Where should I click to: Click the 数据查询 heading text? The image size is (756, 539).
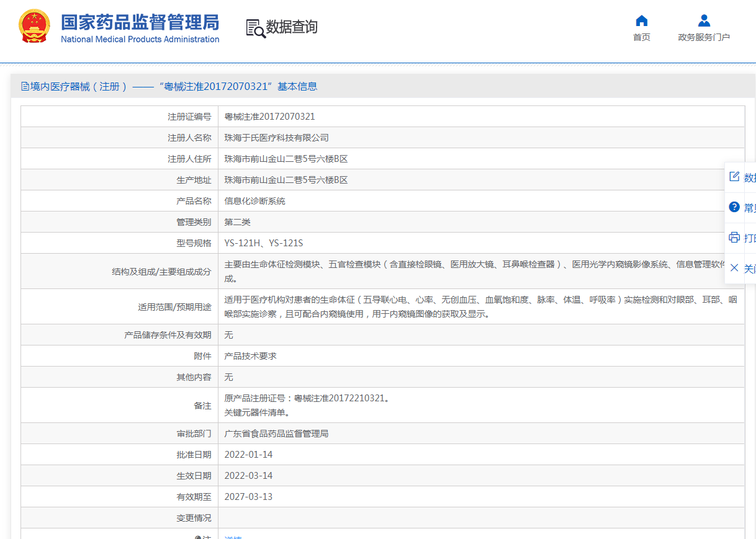pos(292,27)
